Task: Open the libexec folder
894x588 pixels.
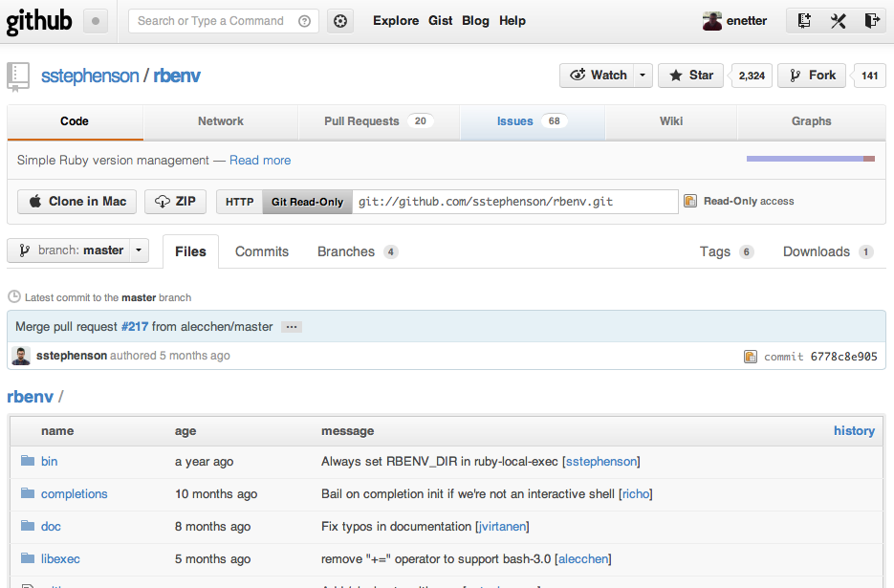Action: click(x=60, y=559)
